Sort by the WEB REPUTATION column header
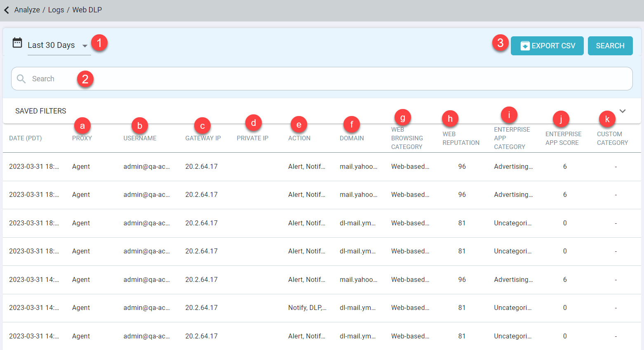 click(461, 138)
